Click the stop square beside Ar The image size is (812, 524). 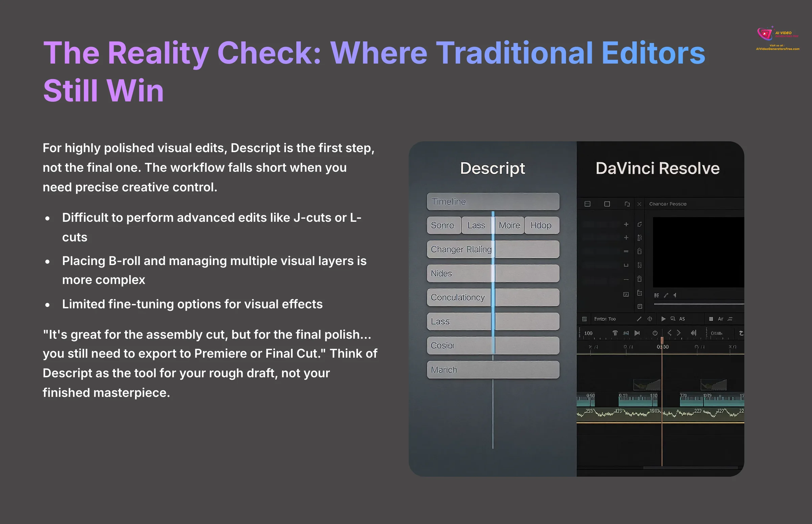point(711,319)
